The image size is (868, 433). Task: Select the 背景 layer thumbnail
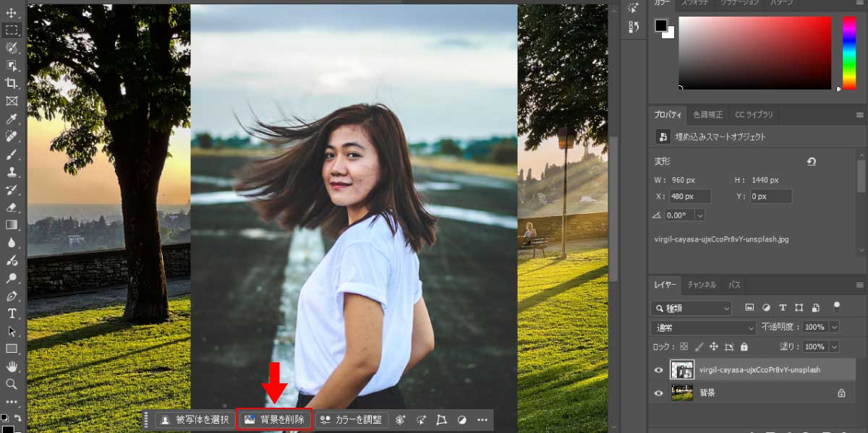(682, 393)
